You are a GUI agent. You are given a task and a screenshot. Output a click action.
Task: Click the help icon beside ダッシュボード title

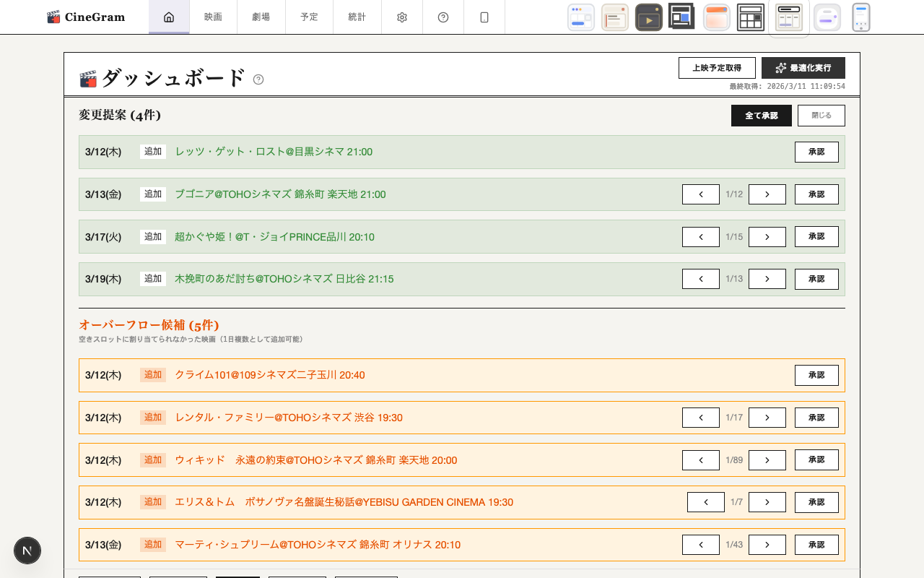(x=258, y=79)
